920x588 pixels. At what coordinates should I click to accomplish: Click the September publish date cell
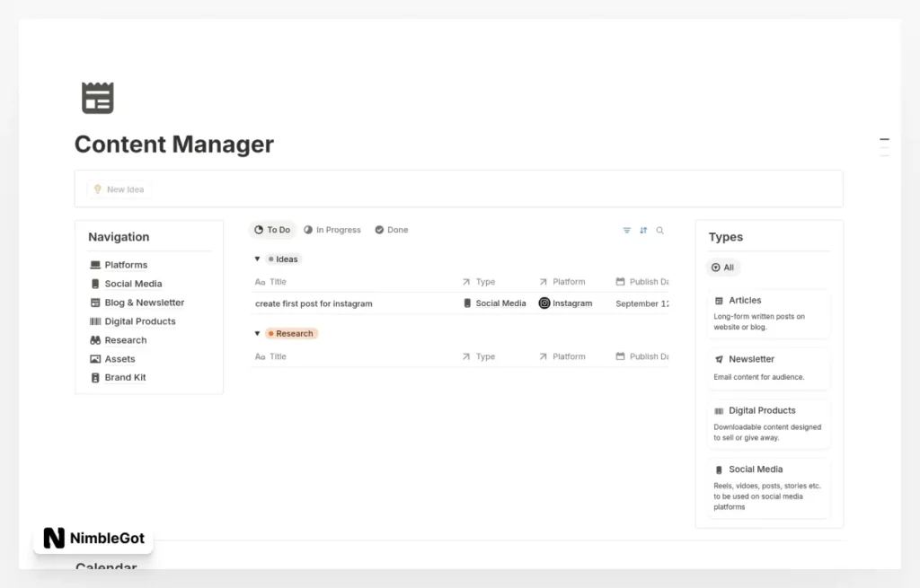[641, 303]
